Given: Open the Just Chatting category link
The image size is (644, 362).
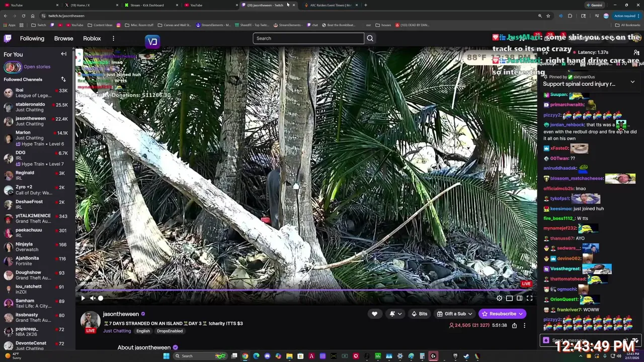Looking at the screenshot, I should point(117,331).
